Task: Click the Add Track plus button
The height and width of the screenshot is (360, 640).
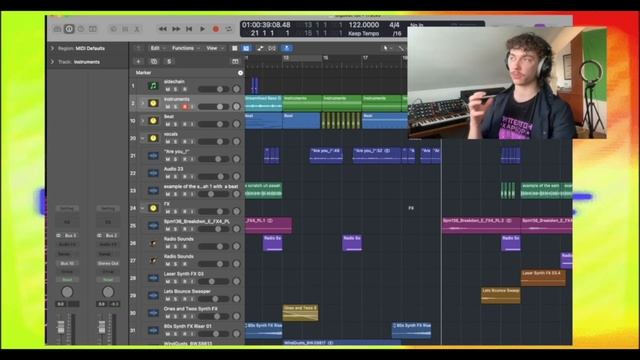Action: (x=138, y=61)
